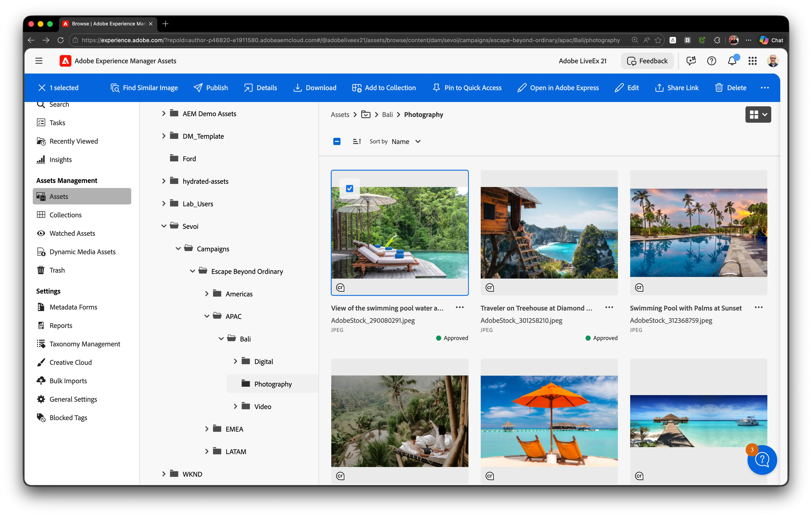Click content credentials icon on Palms at Sunset image
The image size is (812, 517).
[x=639, y=288]
